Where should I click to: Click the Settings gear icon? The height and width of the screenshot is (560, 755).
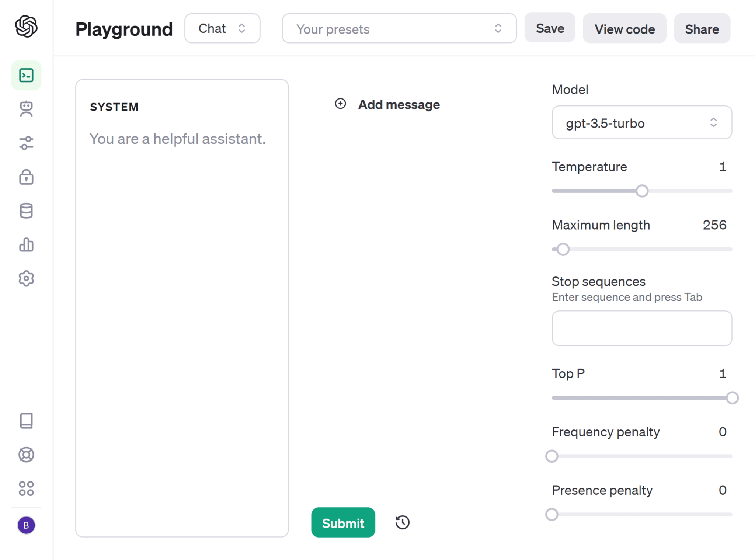[26, 278]
